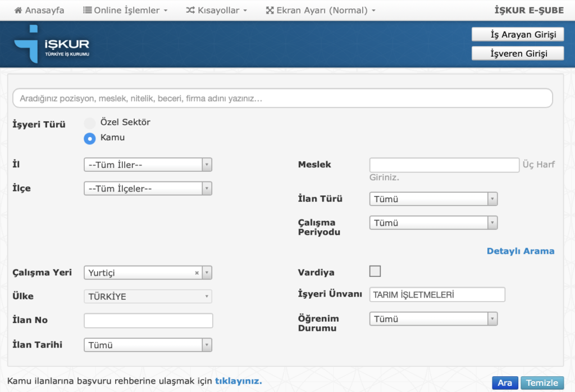Click the list icon beside Online İşlemler
Screen dimensions: 575x392
click(x=87, y=11)
